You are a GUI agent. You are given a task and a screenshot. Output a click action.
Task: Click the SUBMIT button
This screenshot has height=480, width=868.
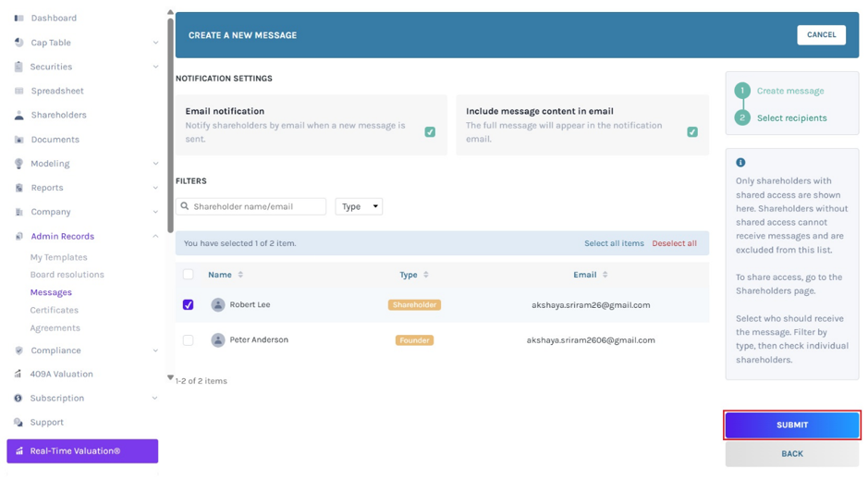tap(792, 425)
